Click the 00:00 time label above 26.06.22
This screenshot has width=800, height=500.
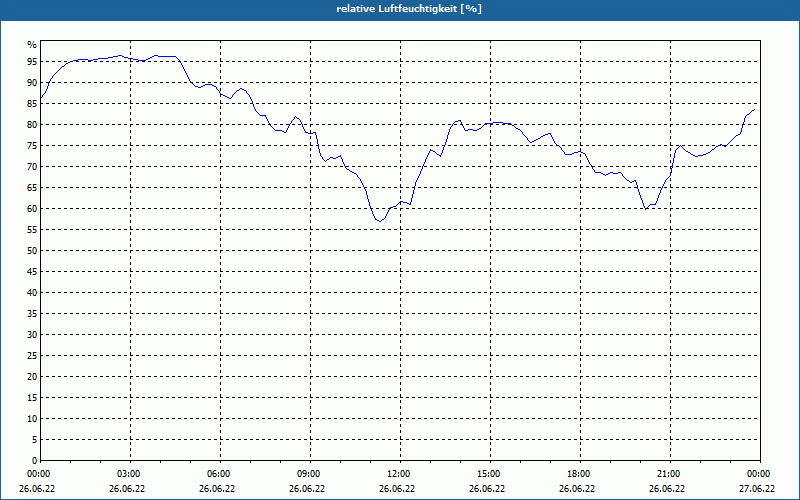(x=37, y=474)
